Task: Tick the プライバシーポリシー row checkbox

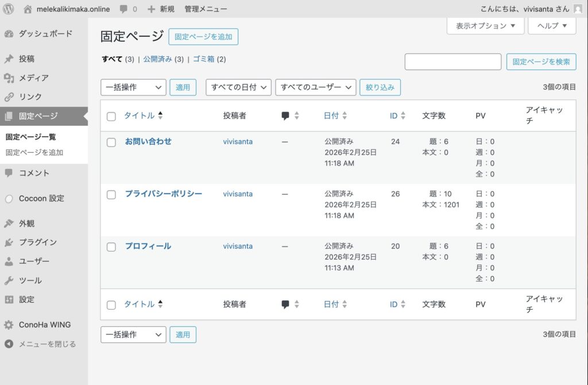Action: [x=111, y=195]
